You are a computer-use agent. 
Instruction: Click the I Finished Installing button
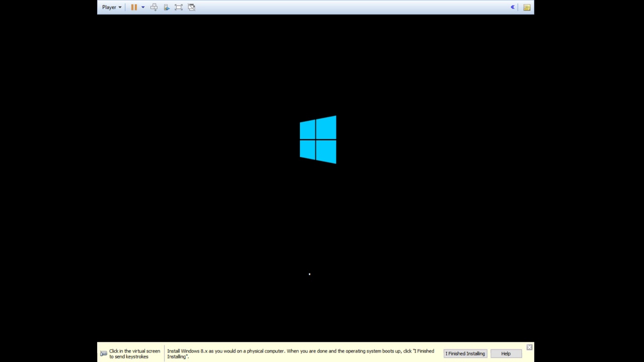(465, 353)
